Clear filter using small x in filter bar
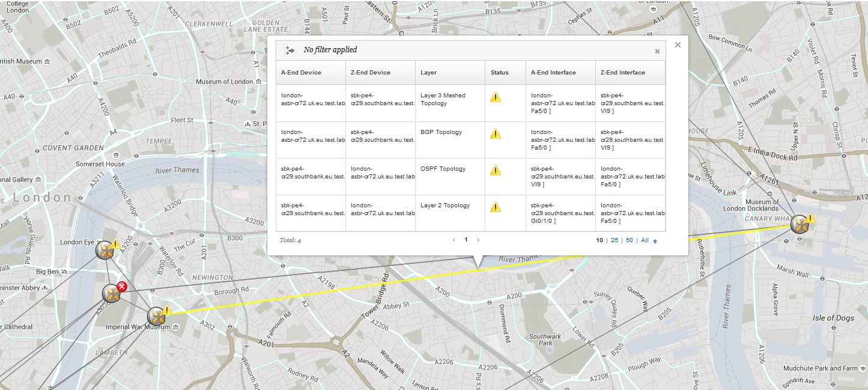 [x=657, y=52]
